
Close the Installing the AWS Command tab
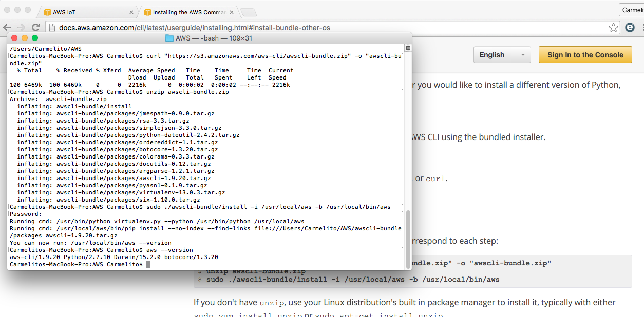pyautogui.click(x=232, y=12)
